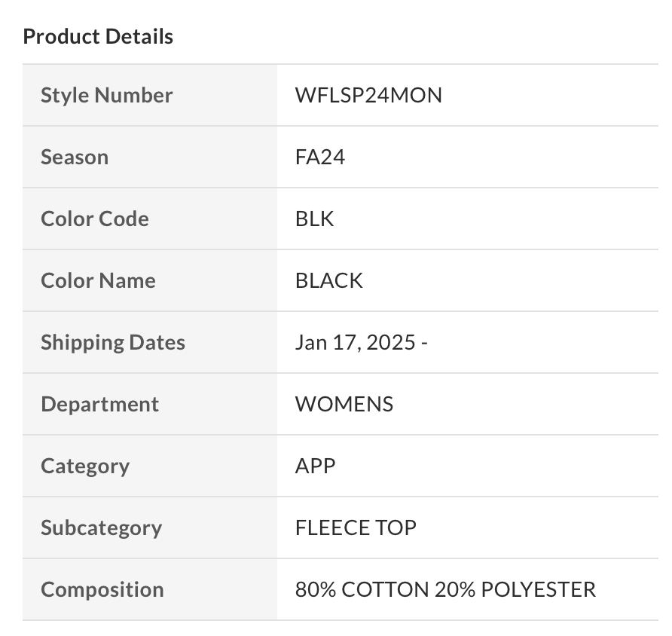Image resolution: width=672 pixels, height=636 pixels.
Task: Select the Subcategory row label
Action: (x=101, y=527)
